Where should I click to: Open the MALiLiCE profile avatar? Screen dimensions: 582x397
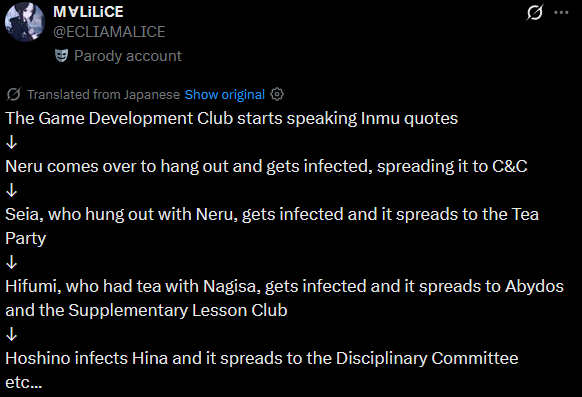(x=25, y=22)
